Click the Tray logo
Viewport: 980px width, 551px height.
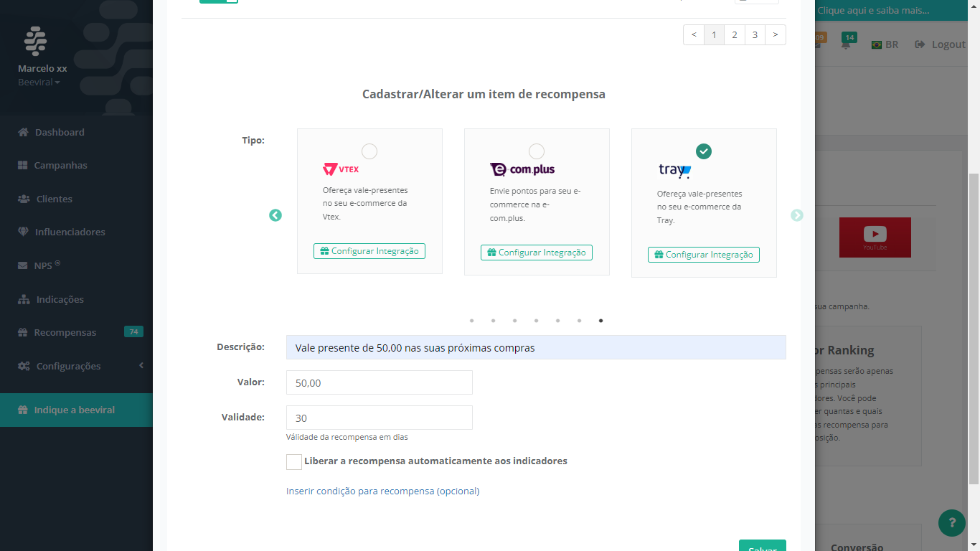674,171
